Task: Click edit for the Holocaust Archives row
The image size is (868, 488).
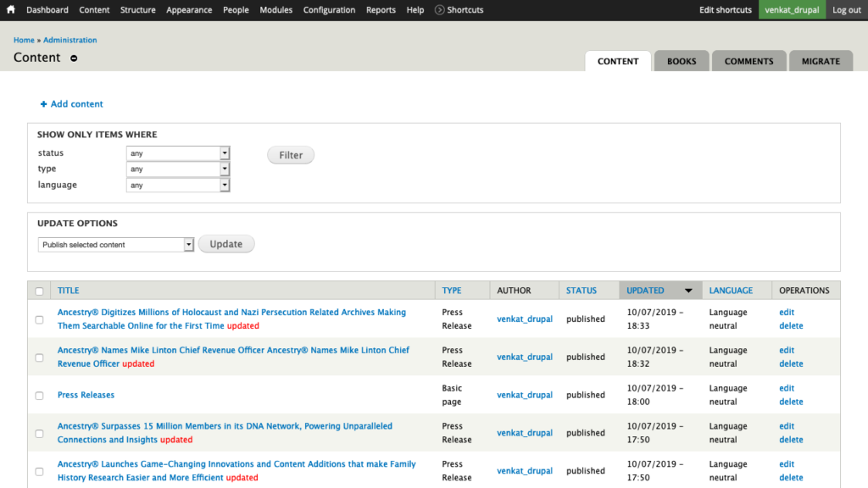Action: point(787,312)
